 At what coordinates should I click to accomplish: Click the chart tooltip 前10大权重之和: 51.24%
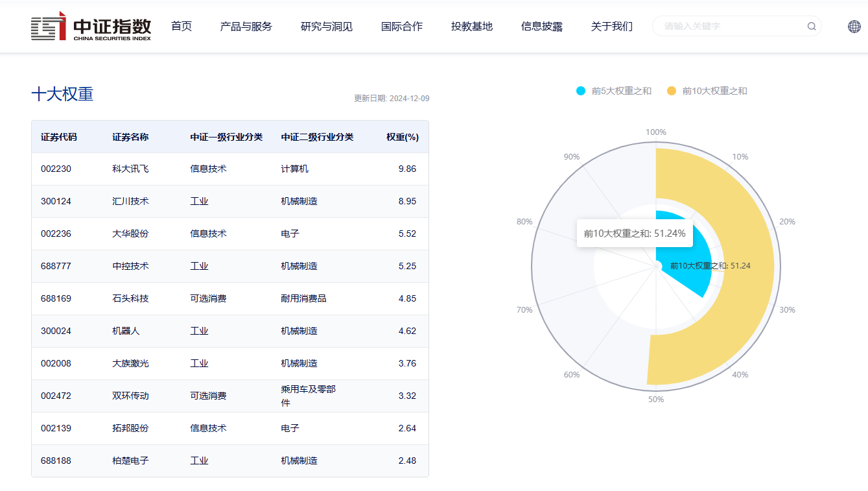click(x=635, y=234)
